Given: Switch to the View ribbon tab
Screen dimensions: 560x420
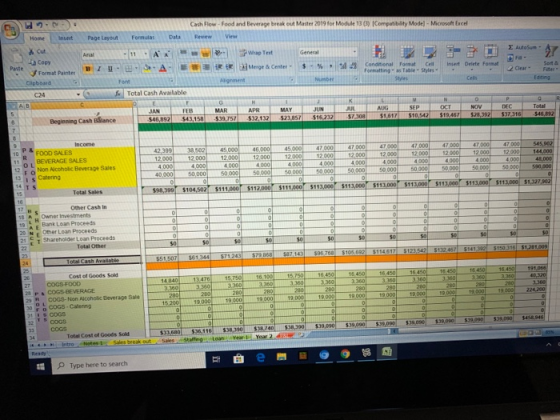Looking at the screenshot, I should pos(231,36).
